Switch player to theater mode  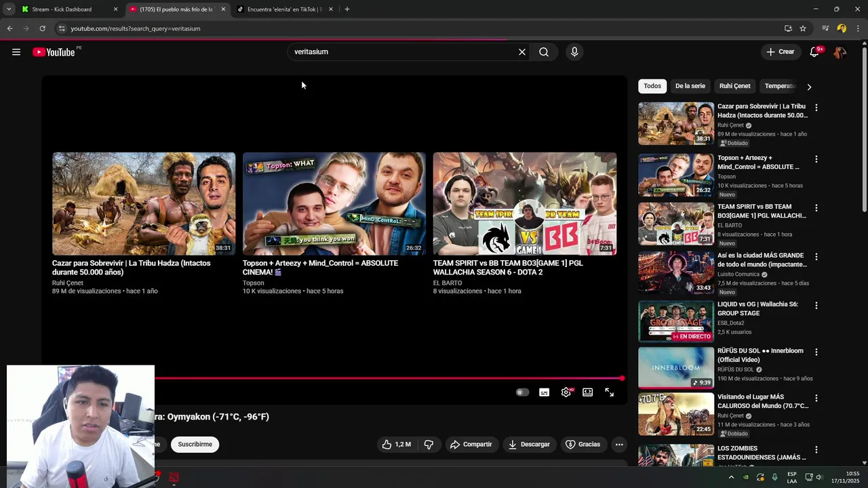tap(588, 392)
